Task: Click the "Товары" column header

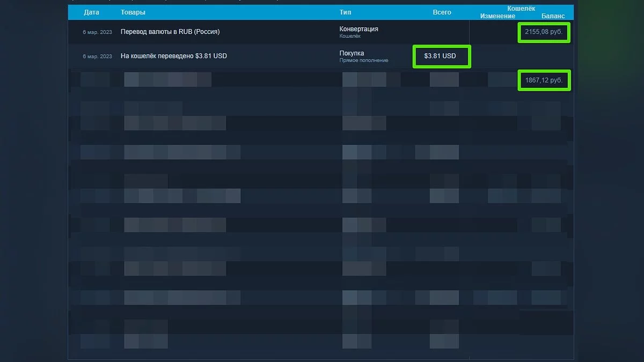Action: click(133, 12)
